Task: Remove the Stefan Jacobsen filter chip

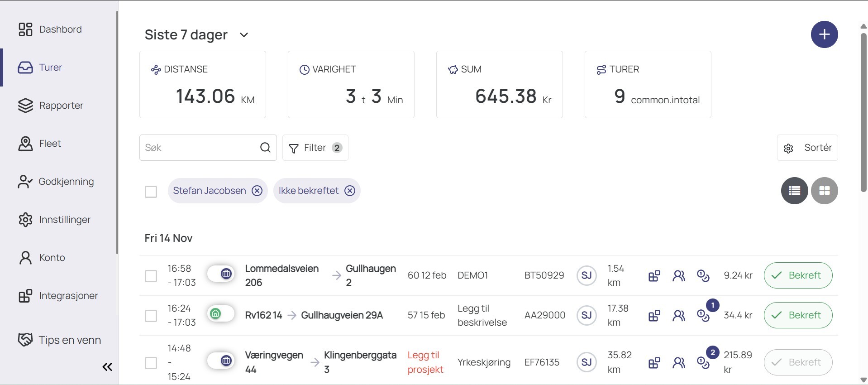Action: coord(257,191)
